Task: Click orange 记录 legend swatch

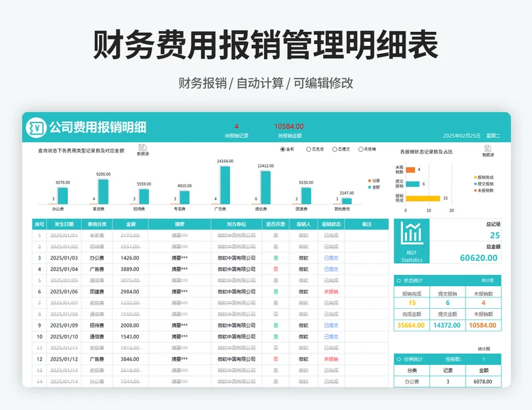Action: coord(370,181)
